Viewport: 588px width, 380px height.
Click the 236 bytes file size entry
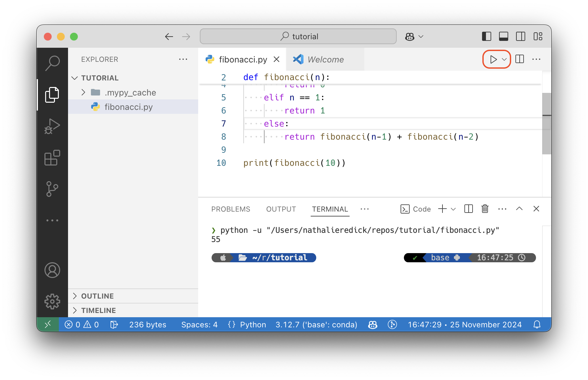click(147, 324)
